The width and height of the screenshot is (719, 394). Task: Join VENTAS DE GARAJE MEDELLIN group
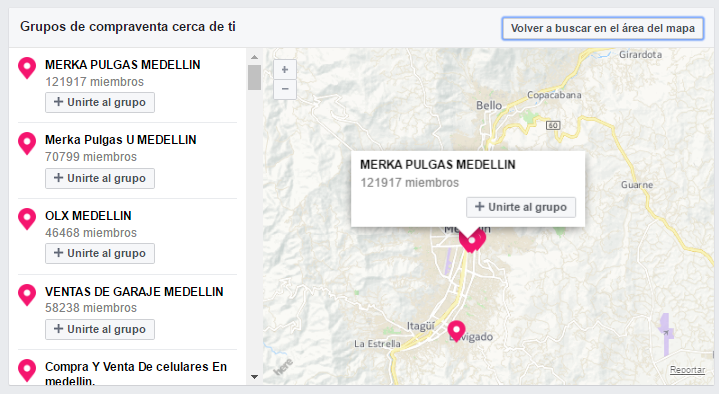[x=100, y=329]
